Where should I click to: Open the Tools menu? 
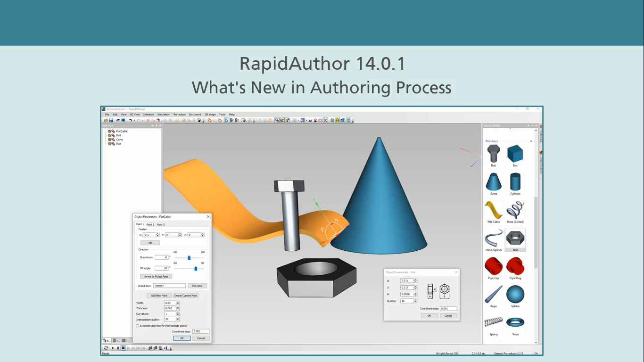click(x=222, y=115)
